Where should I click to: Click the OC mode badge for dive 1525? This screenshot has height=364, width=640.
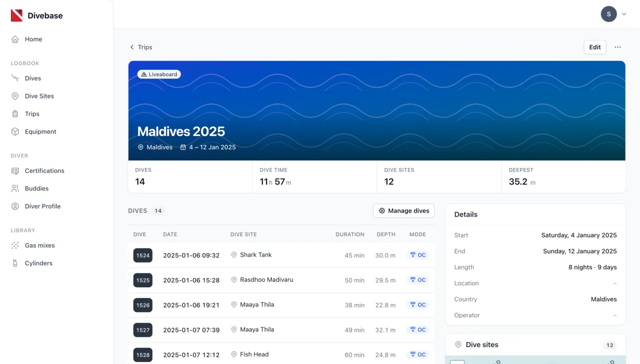pyautogui.click(x=417, y=280)
